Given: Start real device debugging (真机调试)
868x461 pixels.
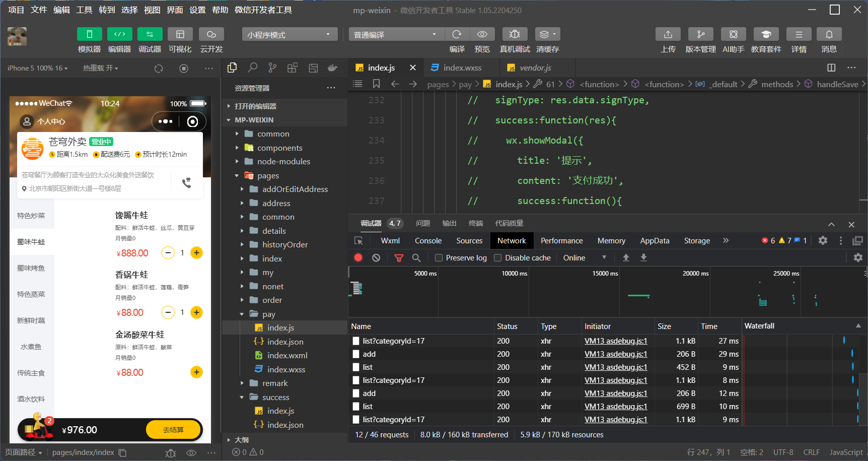Looking at the screenshot, I should pyautogui.click(x=515, y=34).
